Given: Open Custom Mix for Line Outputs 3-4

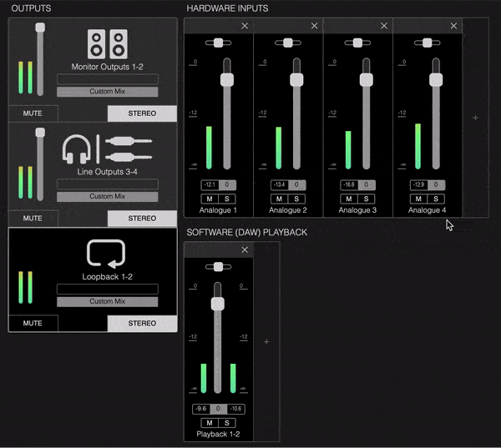Looking at the screenshot, I should click(x=108, y=196).
